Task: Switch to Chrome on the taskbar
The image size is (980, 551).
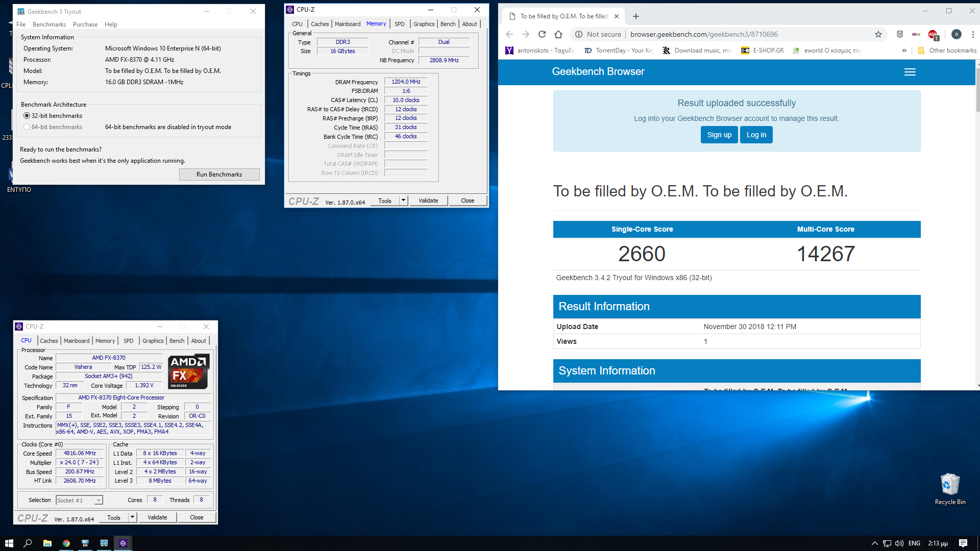Action: click(x=66, y=543)
